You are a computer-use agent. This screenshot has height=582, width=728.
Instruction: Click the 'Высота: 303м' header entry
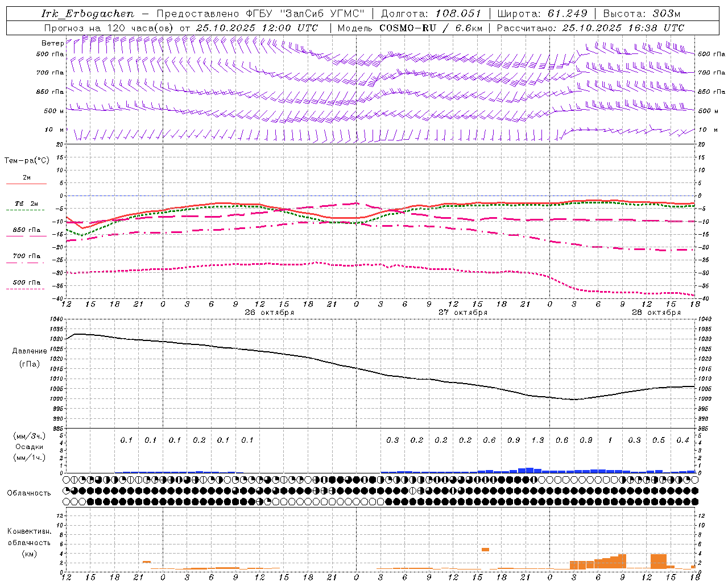point(642,14)
